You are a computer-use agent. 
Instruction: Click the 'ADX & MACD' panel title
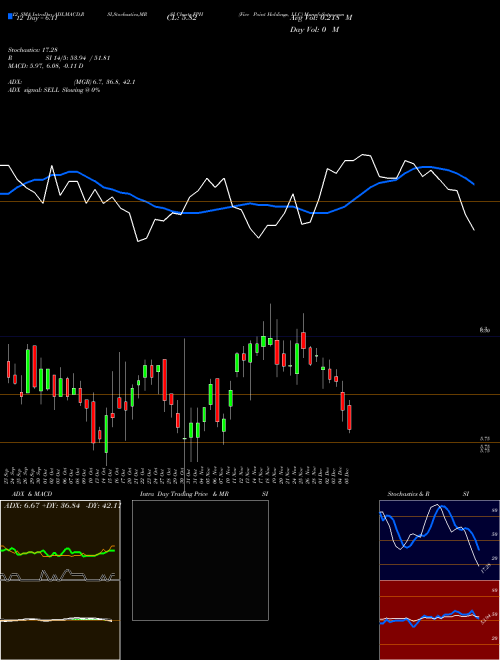(32, 494)
